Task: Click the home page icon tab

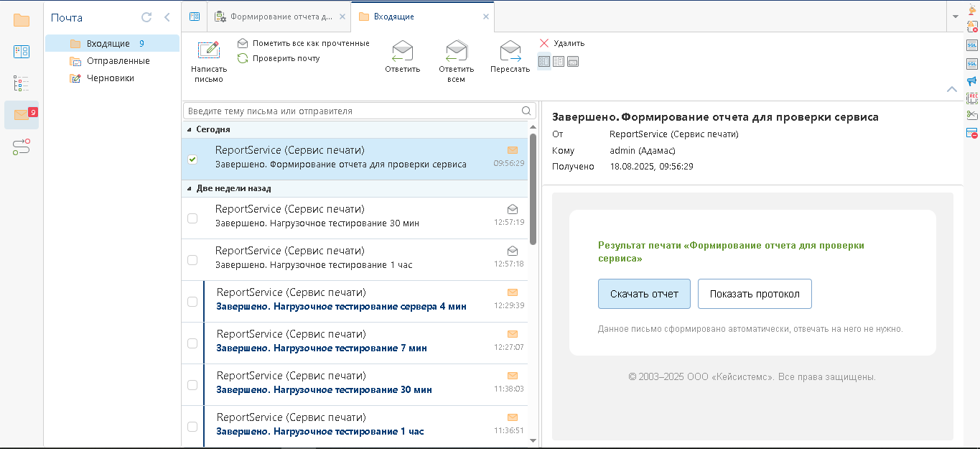Action: (x=194, y=17)
